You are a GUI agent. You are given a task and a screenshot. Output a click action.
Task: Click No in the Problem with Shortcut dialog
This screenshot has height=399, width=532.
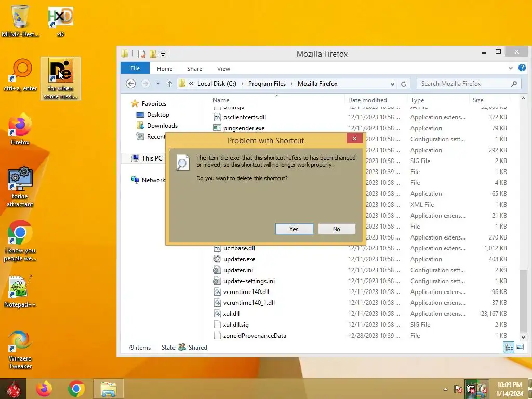337,229
